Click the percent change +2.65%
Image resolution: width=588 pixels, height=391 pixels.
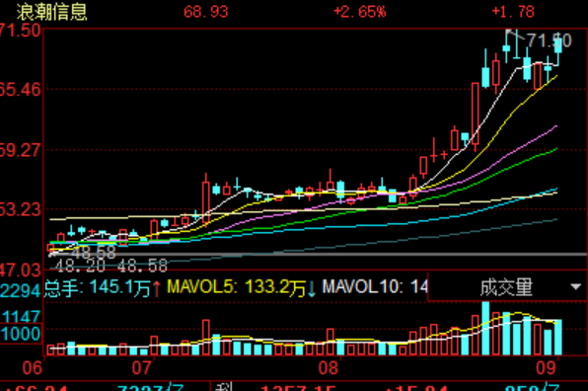click(x=360, y=12)
